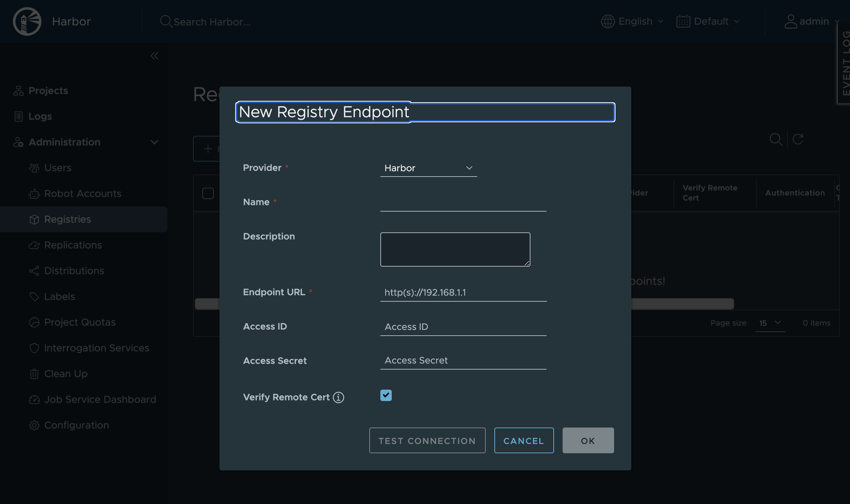
Task: Click the info icon beside Verify Remote Cert
Action: (x=338, y=397)
